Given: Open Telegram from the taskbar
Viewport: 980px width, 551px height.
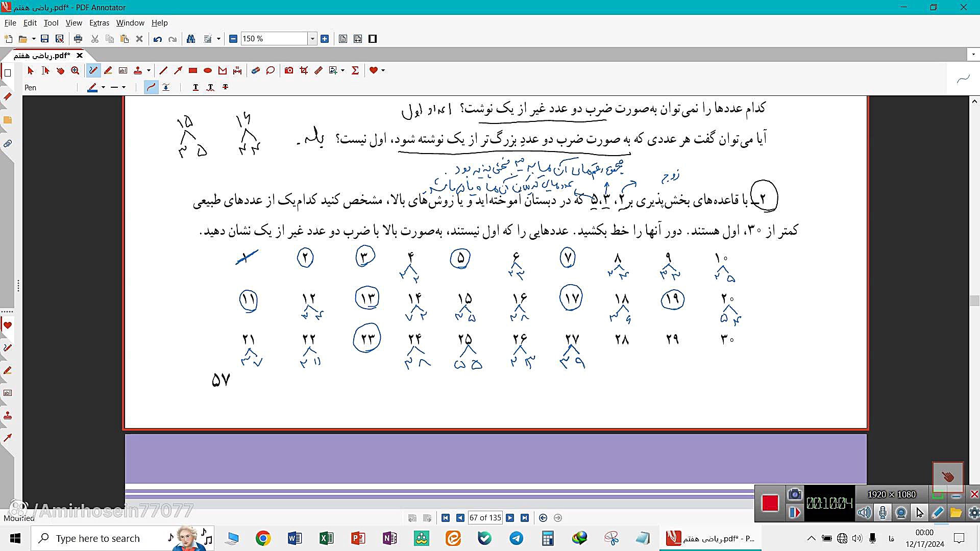Looking at the screenshot, I should tap(516, 538).
